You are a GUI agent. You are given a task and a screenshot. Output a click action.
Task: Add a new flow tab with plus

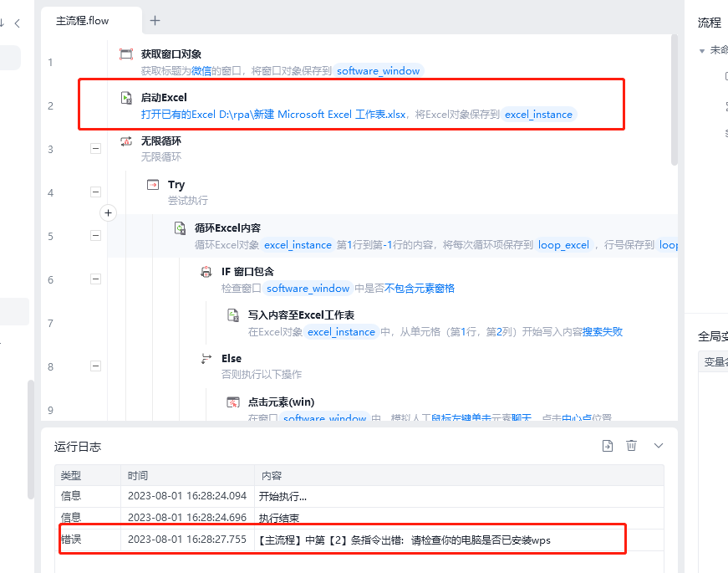point(155,20)
